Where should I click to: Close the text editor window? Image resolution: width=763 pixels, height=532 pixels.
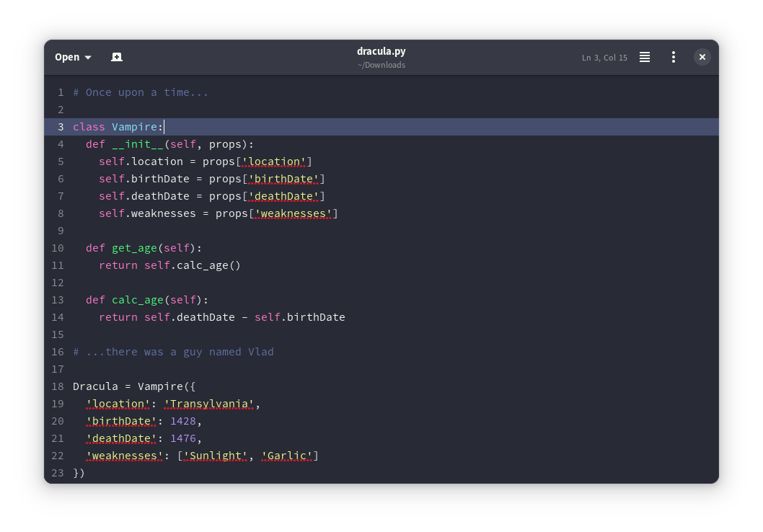coord(702,57)
